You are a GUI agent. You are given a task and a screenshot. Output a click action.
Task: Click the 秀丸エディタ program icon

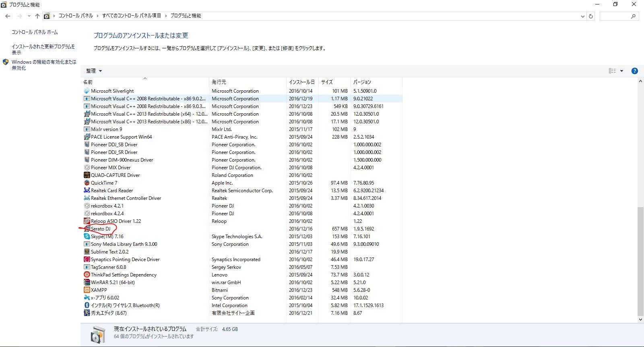(87, 313)
